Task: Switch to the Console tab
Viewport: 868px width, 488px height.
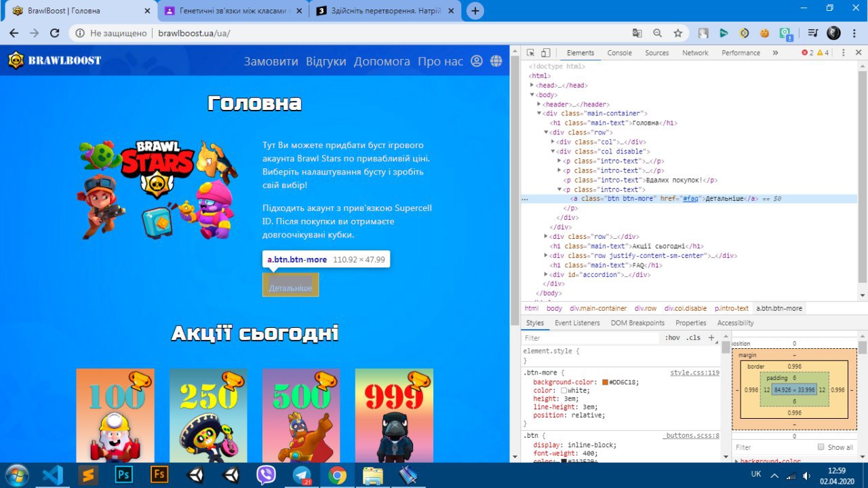Action: click(x=619, y=53)
